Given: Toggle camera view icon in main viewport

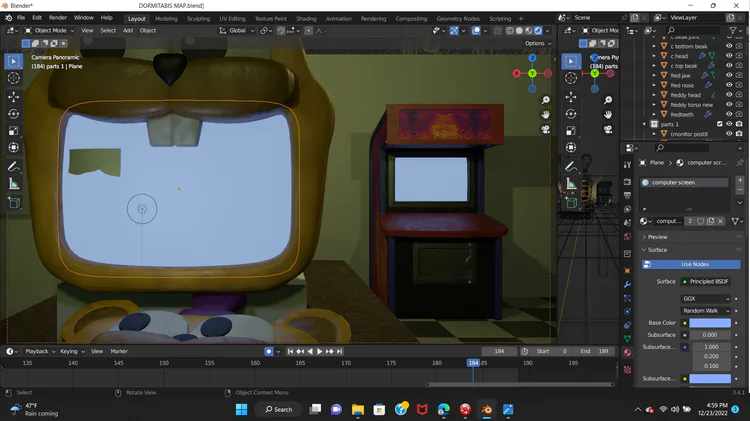Looking at the screenshot, I should [545, 130].
